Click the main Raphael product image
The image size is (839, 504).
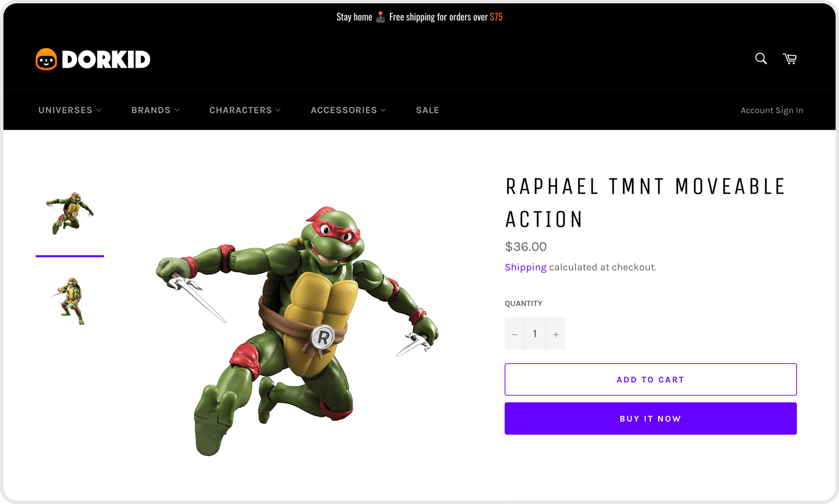[297, 330]
